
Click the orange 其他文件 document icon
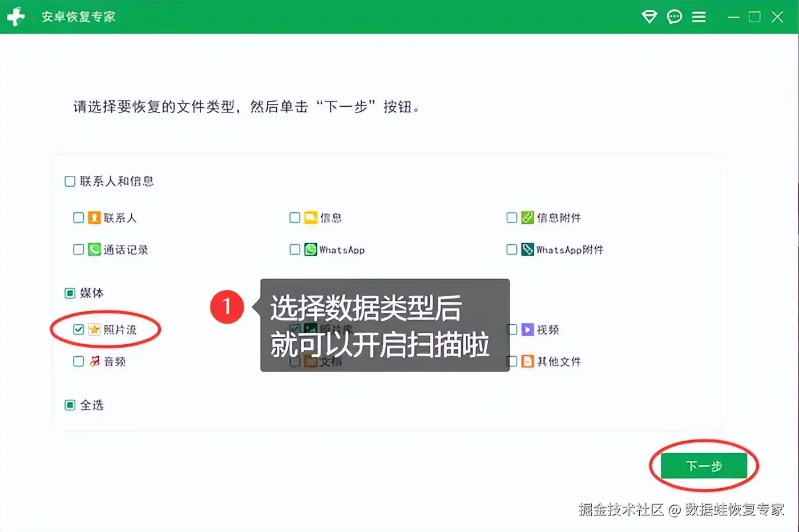(527, 361)
